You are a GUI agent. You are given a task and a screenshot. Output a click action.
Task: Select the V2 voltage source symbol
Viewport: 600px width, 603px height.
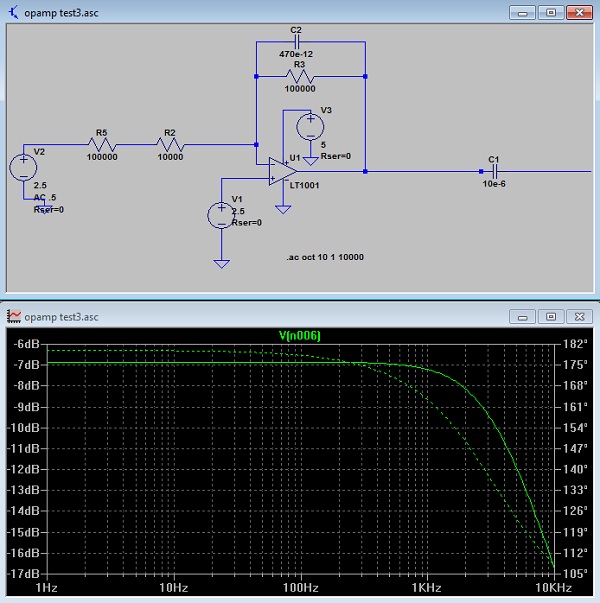pyautogui.click(x=23, y=166)
